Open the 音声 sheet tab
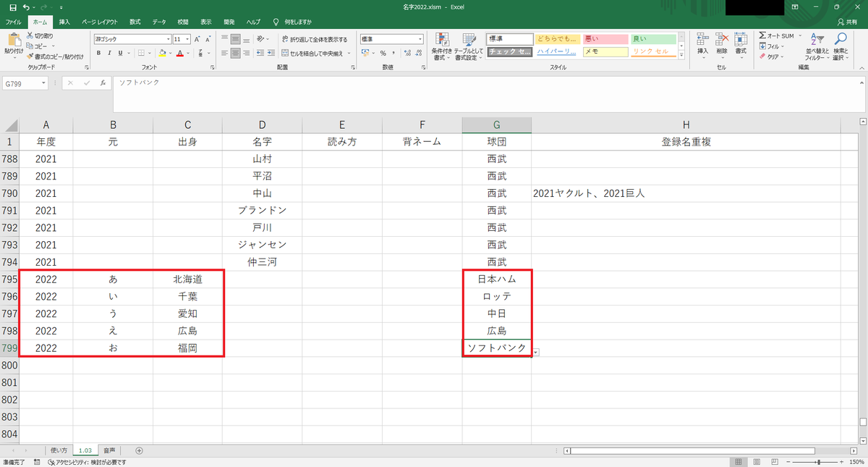868x467 pixels. (x=109, y=450)
